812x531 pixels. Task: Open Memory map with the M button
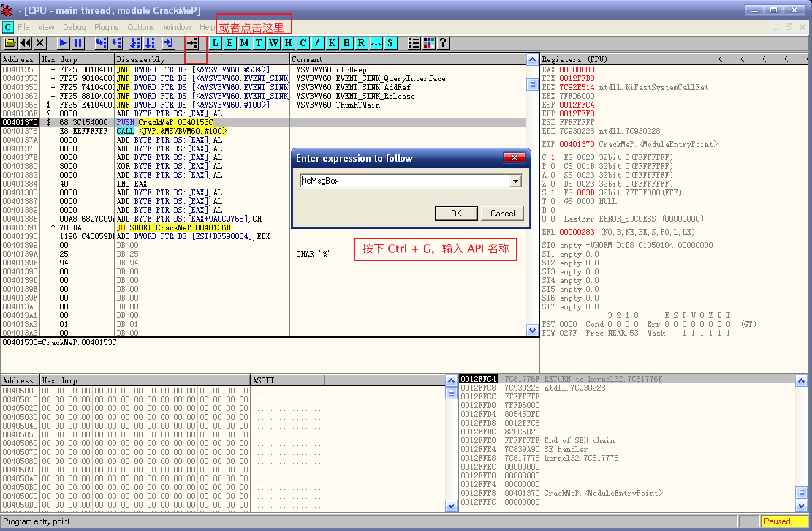(244, 43)
